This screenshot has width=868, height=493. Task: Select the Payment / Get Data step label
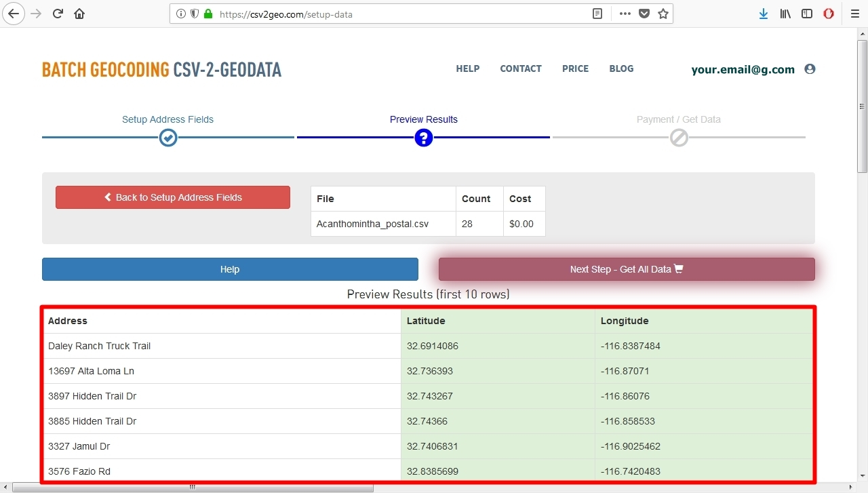(679, 119)
